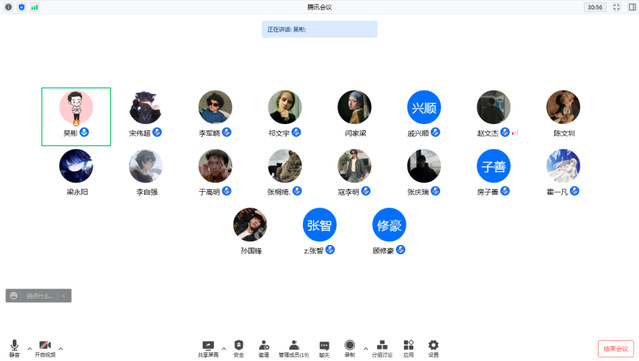Click the 说点什么 chat input box

39,296
